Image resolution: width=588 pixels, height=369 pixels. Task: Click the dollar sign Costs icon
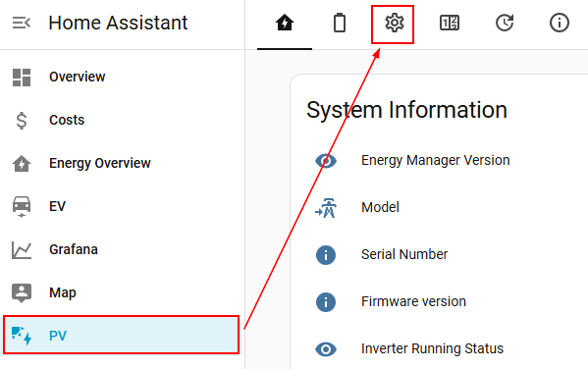pos(22,121)
